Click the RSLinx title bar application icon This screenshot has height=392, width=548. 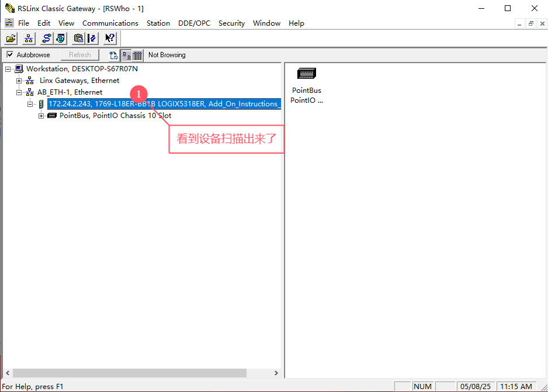tap(10, 8)
